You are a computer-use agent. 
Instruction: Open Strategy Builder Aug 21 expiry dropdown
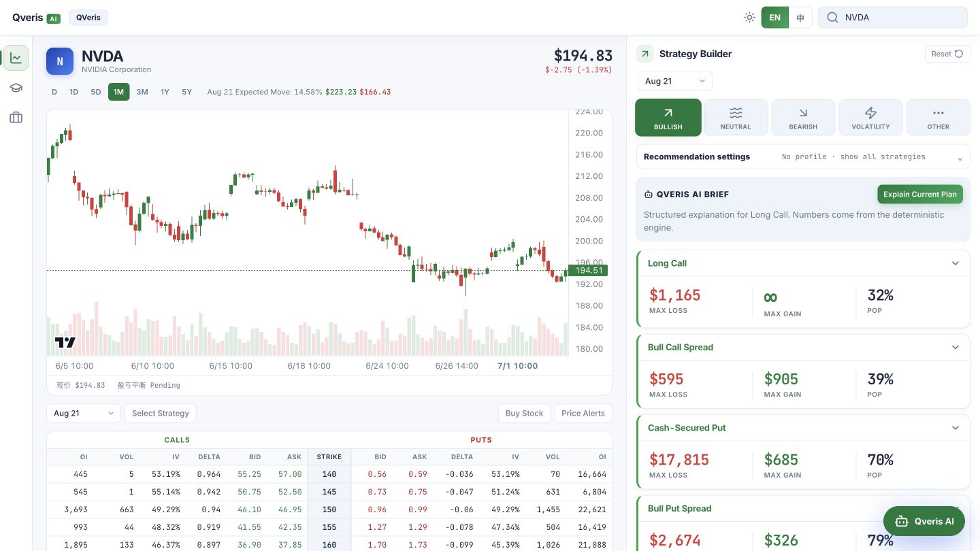(x=675, y=81)
